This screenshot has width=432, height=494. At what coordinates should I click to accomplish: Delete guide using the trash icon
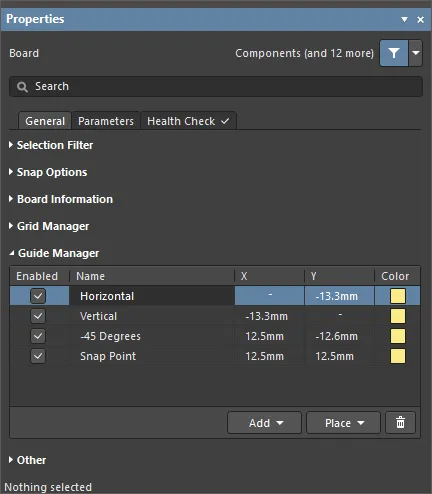pos(400,423)
